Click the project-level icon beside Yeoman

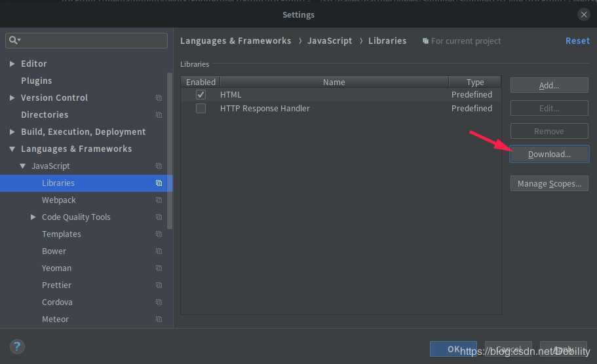(x=159, y=268)
